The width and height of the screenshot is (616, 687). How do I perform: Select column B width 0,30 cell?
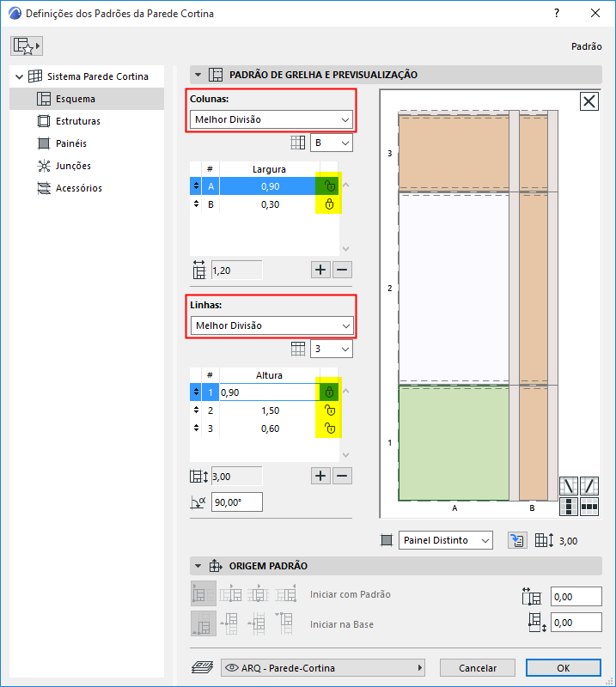click(x=270, y=204)
